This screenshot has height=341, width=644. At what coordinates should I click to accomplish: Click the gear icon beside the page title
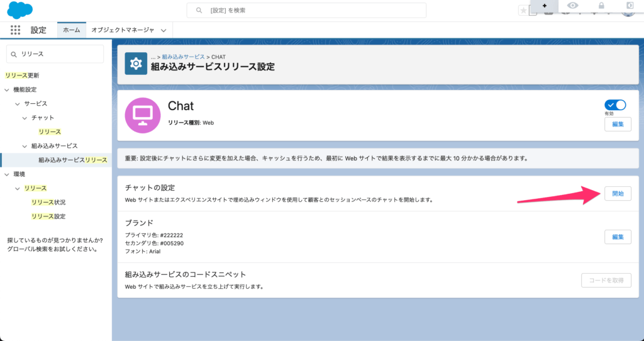136,64
